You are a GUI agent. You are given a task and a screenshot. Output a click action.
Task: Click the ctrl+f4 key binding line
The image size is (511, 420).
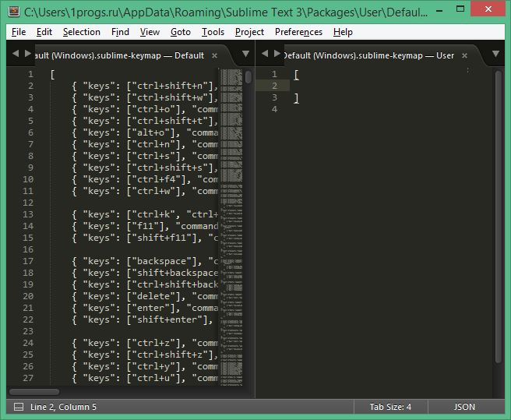[145, 179]
